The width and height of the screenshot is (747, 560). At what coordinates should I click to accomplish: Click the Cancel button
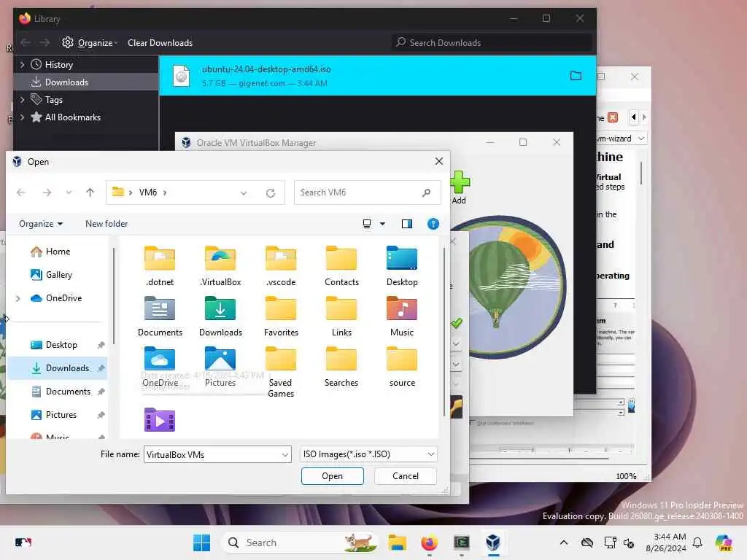(406, 476)
